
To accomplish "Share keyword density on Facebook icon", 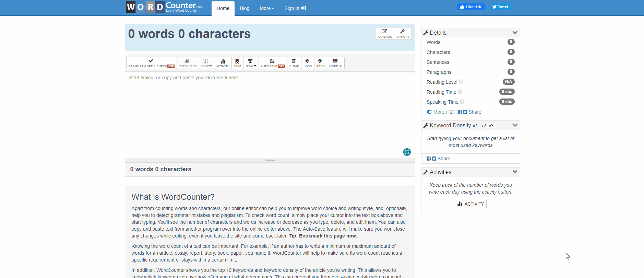I will point(429,159).
